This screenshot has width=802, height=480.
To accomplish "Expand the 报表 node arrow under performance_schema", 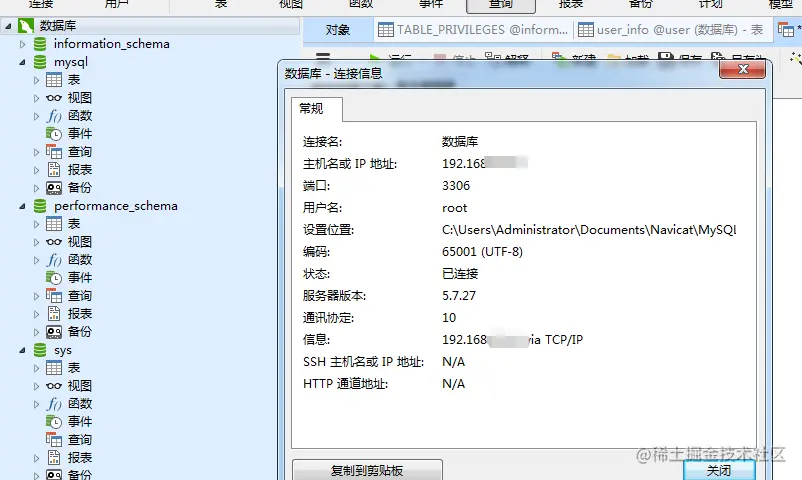I will click(36, 314).
